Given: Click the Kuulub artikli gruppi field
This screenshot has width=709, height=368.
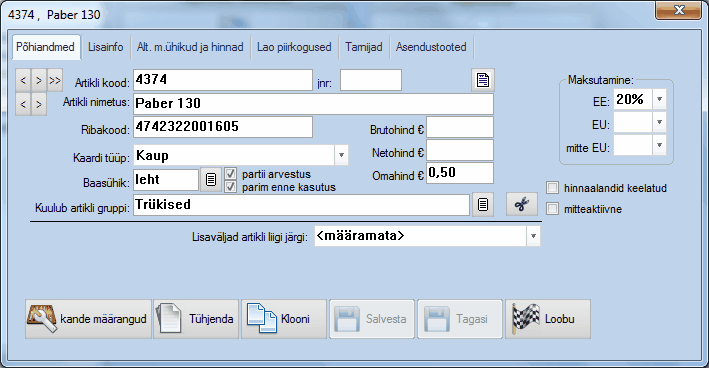Looking at the screenshot, I should pyautogui.click(x=301, y=205).
